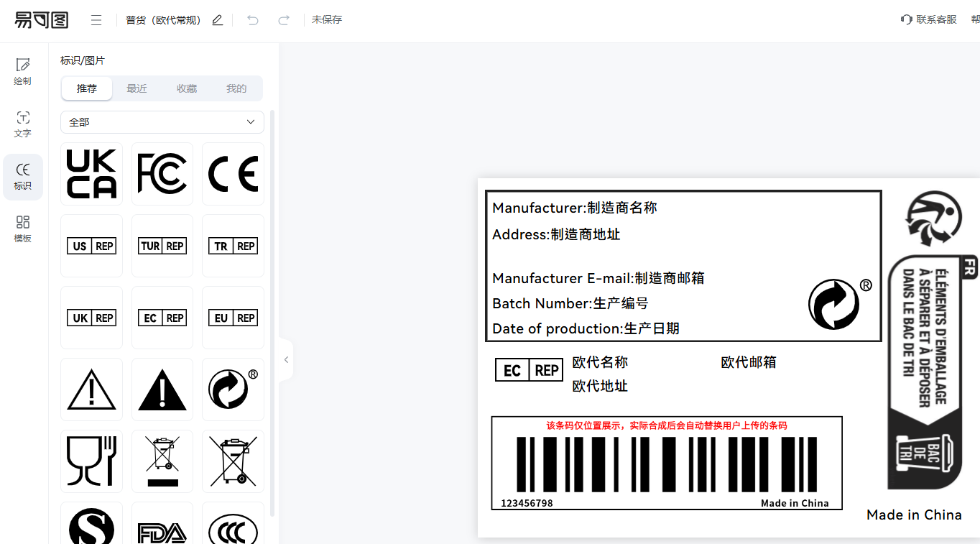The height and width of the screenshot is (544, 980).
Task: Redo the last action
Action: click(284, 20)
